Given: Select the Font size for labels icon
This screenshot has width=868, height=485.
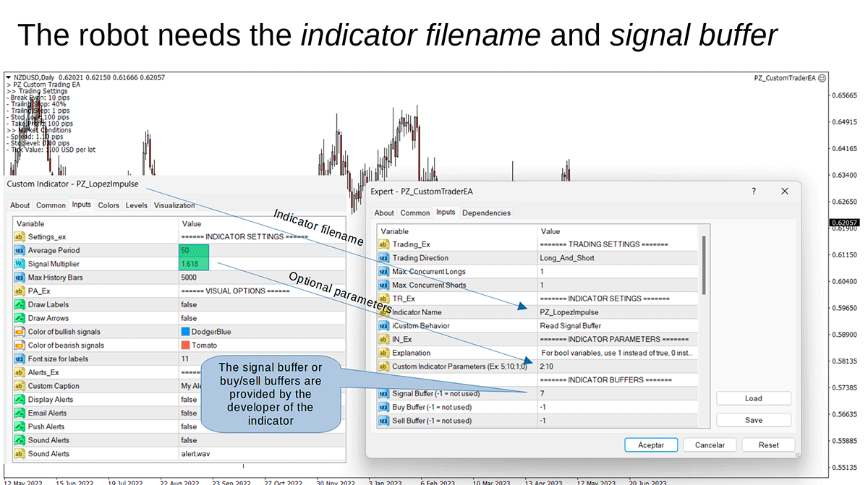Looking at the screenshot, I should [20, 359].
